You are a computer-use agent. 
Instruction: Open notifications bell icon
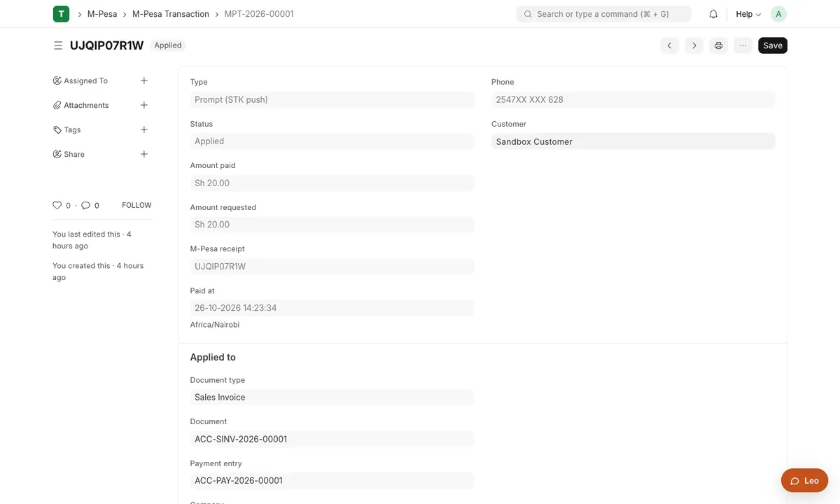click(x=713, y=14)
